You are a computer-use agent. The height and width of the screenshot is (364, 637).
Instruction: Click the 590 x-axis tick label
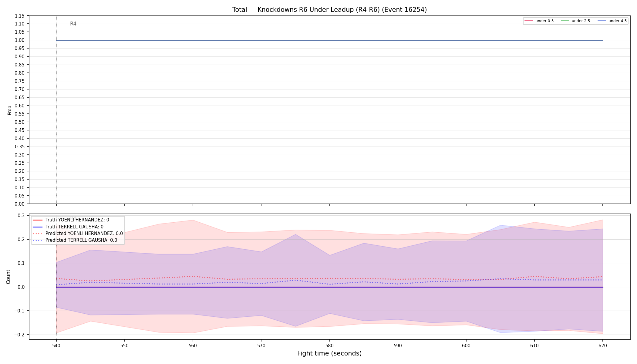(398, 345)
